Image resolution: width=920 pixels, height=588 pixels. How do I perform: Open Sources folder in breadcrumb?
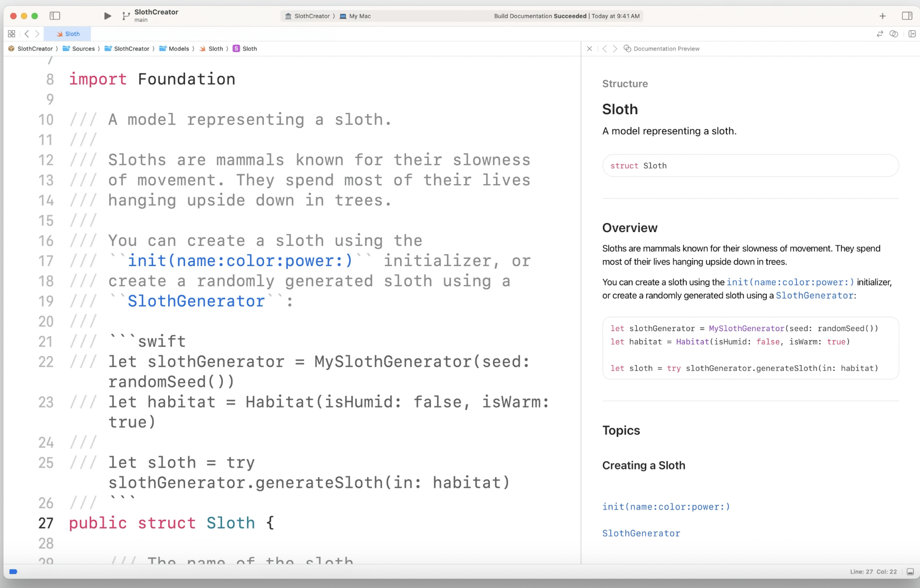tap(79, 48)
